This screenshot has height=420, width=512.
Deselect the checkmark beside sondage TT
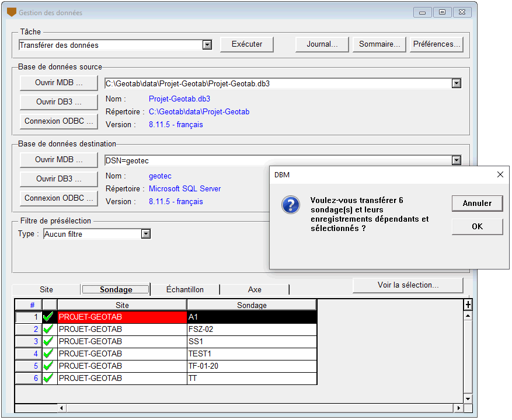click(x=49, y=378)
